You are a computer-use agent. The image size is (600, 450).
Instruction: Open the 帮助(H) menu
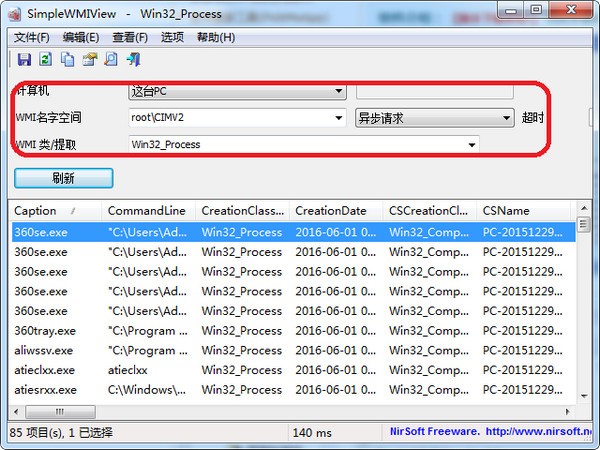pos(216,37)
